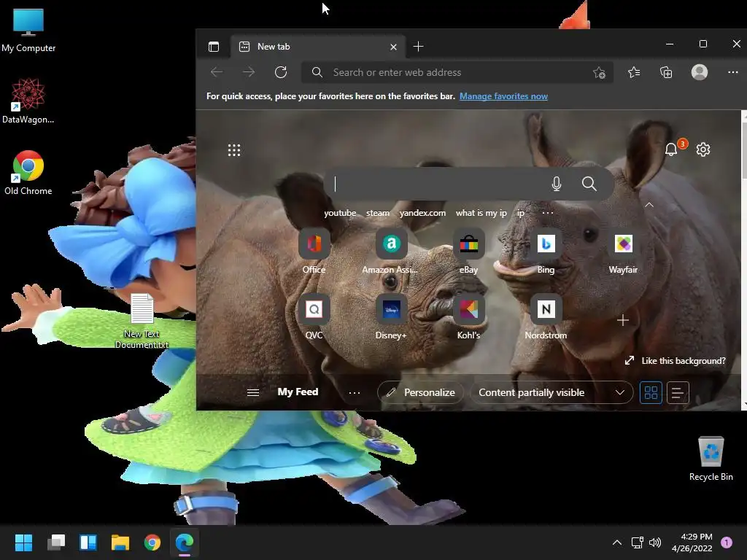Select New Text Document.txt file
747x560 pixels.
142,321
